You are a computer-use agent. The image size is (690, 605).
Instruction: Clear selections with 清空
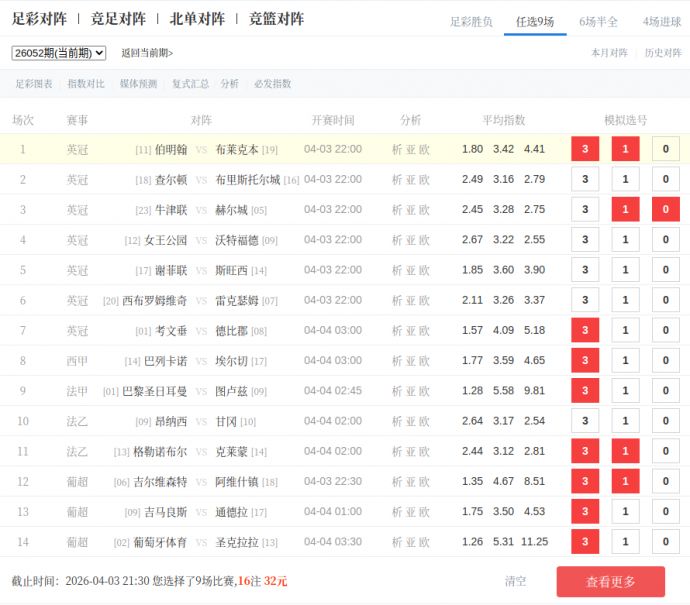pos(515,581)
